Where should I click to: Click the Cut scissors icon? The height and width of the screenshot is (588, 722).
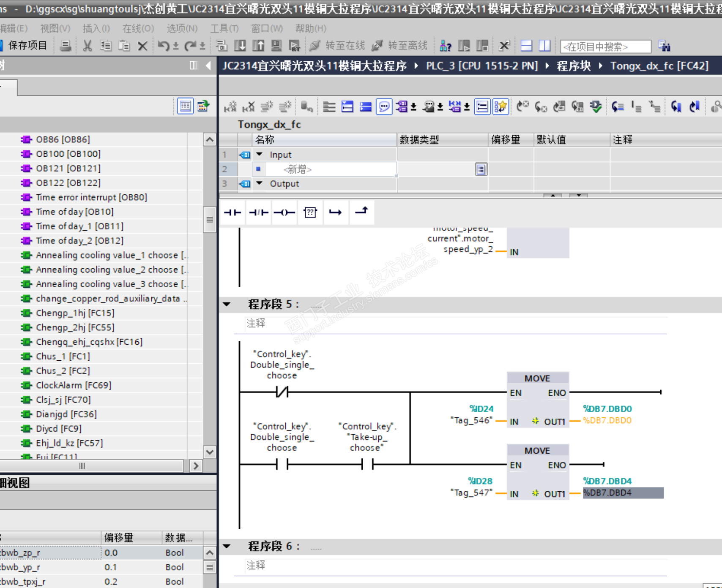(88, 46)
